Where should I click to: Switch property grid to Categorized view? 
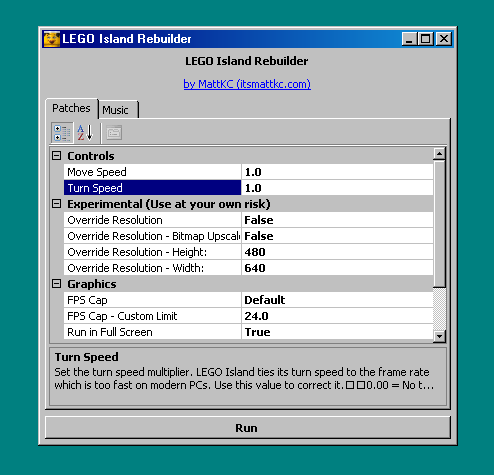tap(62, 133)
